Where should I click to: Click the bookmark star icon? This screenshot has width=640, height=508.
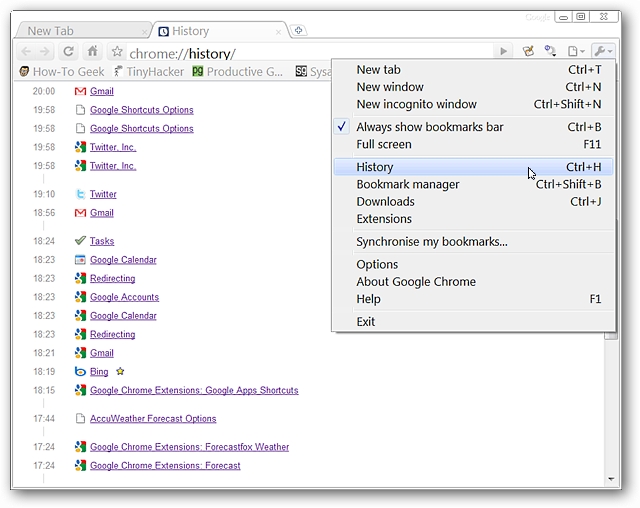click(x=117, y=52)
